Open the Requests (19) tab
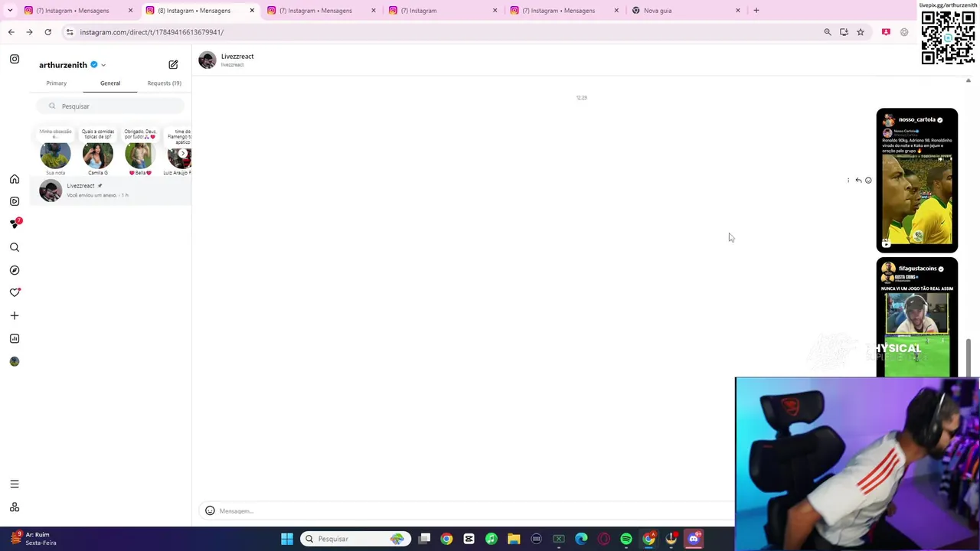 (164, 83)
